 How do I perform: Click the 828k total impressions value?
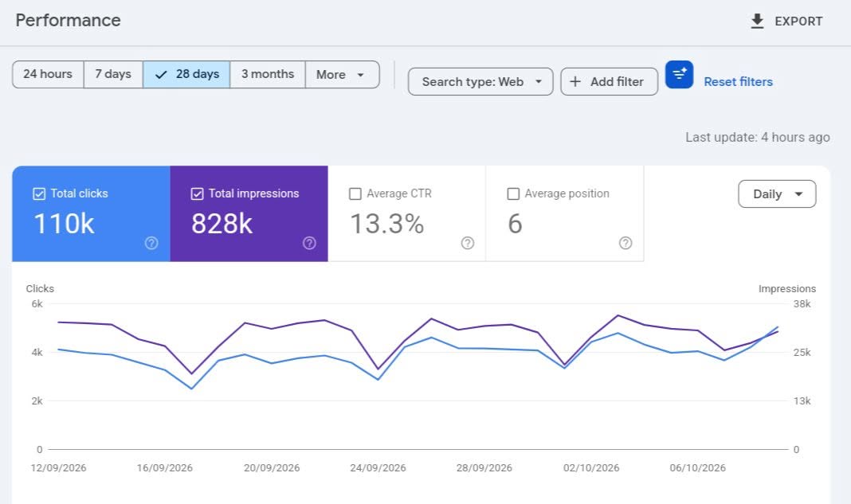pos(222,224)
